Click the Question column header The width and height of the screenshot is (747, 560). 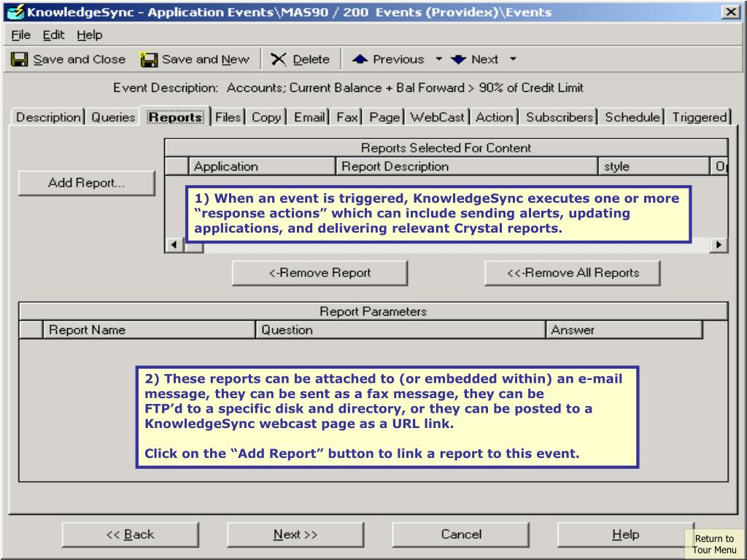click(x=400, y=330)
